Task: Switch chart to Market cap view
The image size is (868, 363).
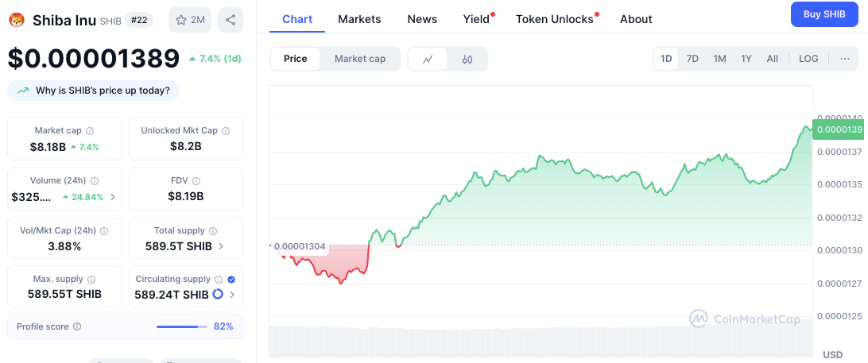Action: point(360,59)
